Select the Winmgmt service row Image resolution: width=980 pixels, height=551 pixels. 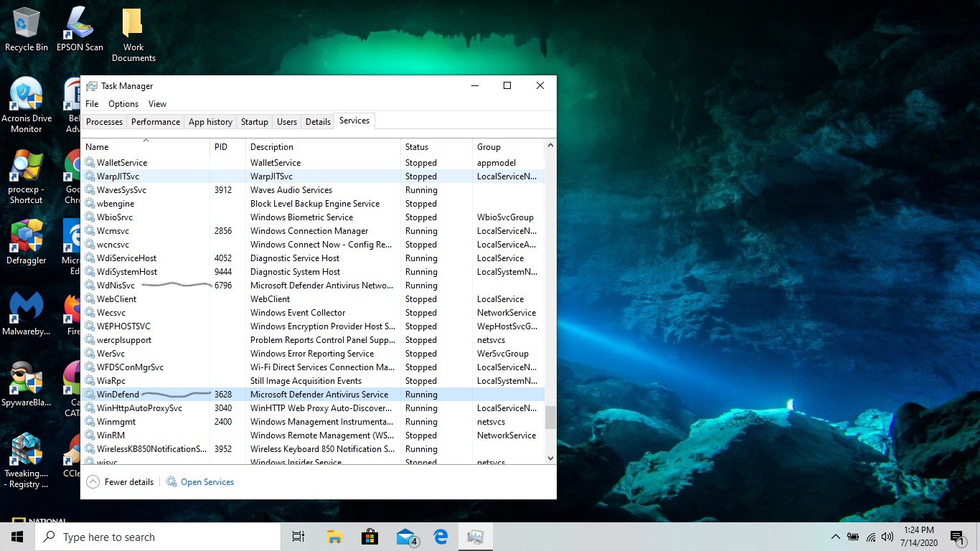[x=313, y=422]
